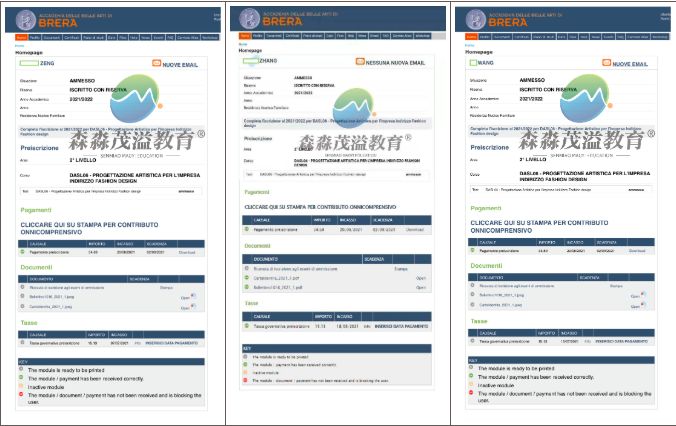Screen dimensions: 676x426
Task: Click CLICCARE QUI SU STAMPA heading, ZENG page
Action: [89, 229]
